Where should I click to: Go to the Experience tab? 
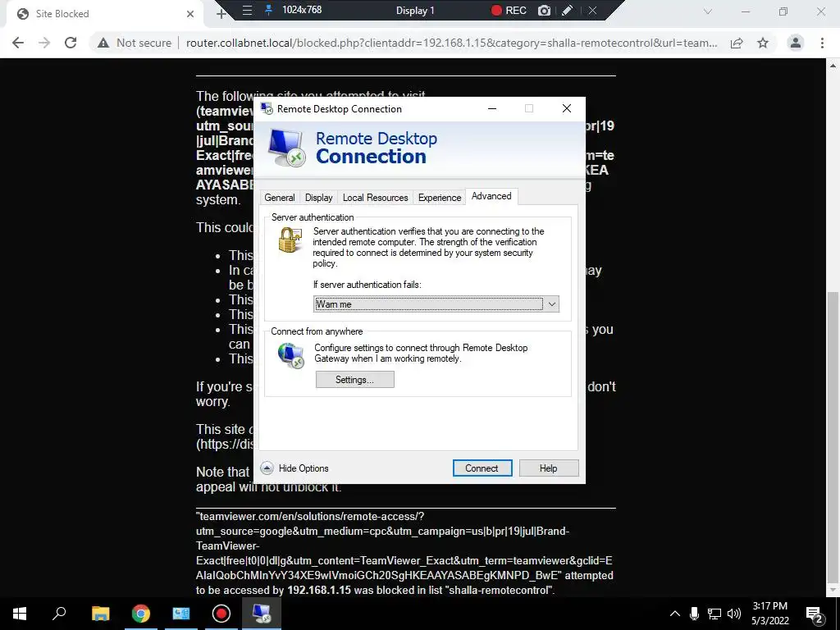(x=440, y=198)
